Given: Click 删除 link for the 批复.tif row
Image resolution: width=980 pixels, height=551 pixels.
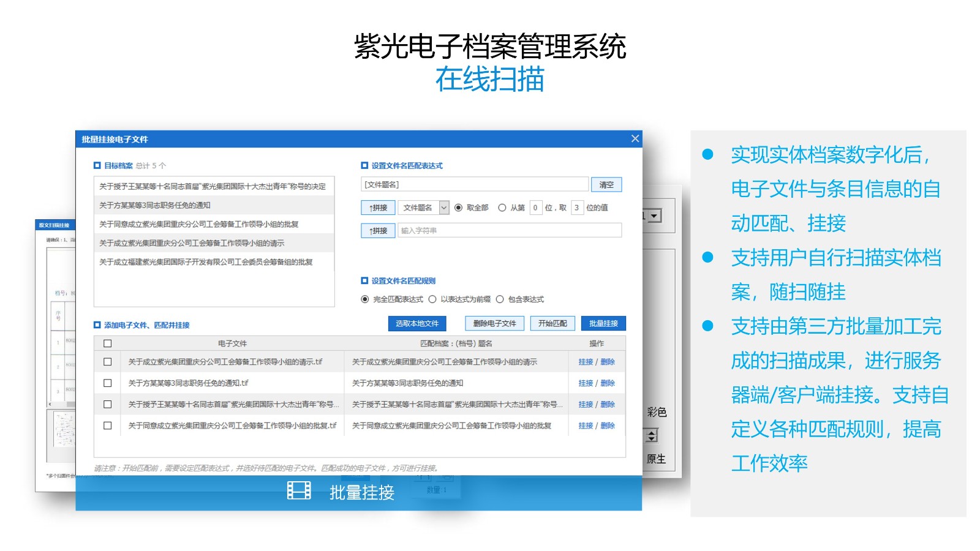Looking at the screenshot, I should tap(608, 425).
